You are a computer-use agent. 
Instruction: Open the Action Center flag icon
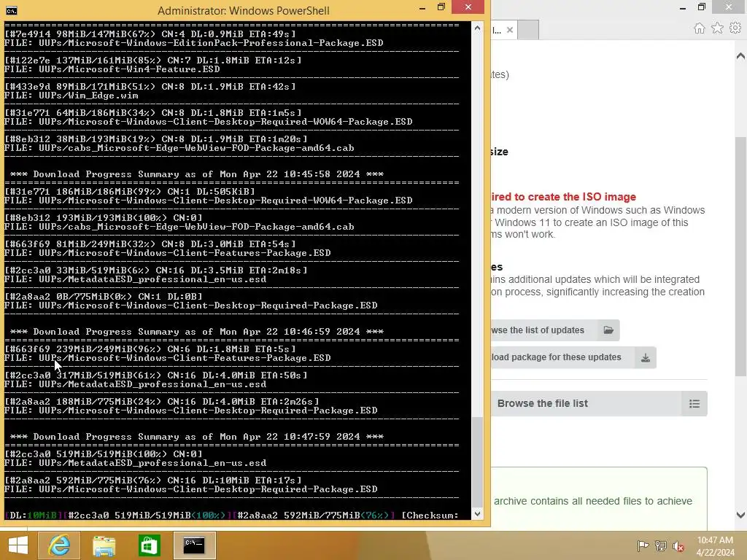[x=643, y=545]
